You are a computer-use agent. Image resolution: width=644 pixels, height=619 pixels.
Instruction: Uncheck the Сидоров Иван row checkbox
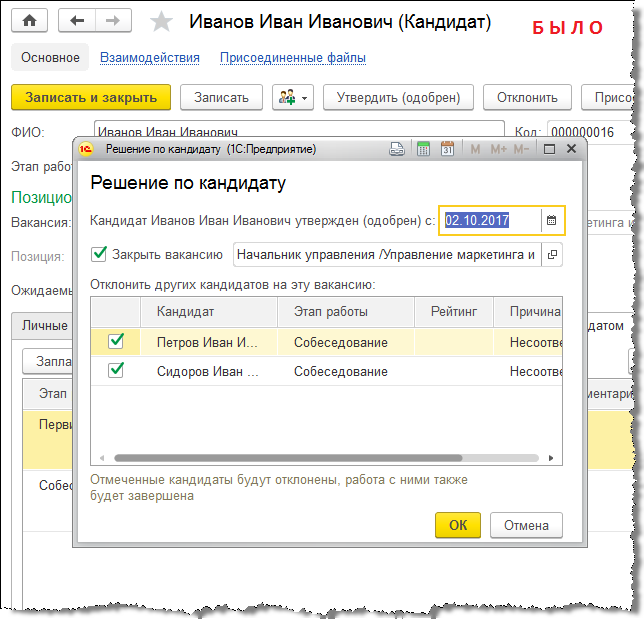click(117, 371)
